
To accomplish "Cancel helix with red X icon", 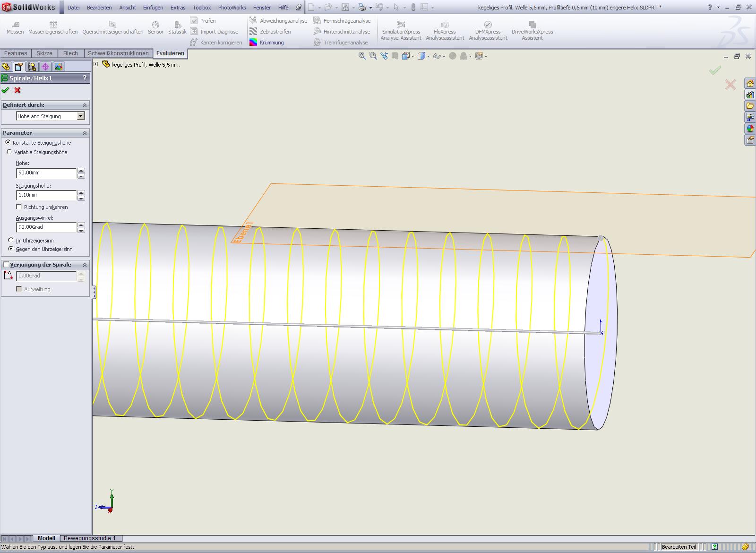I will tap(17, 90).
